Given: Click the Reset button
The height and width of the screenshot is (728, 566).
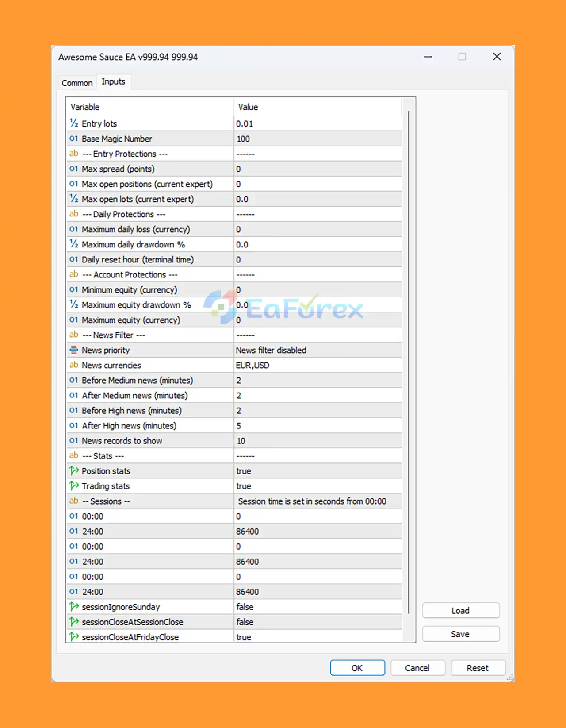Looking at the screenshot, I should (478, 668).
